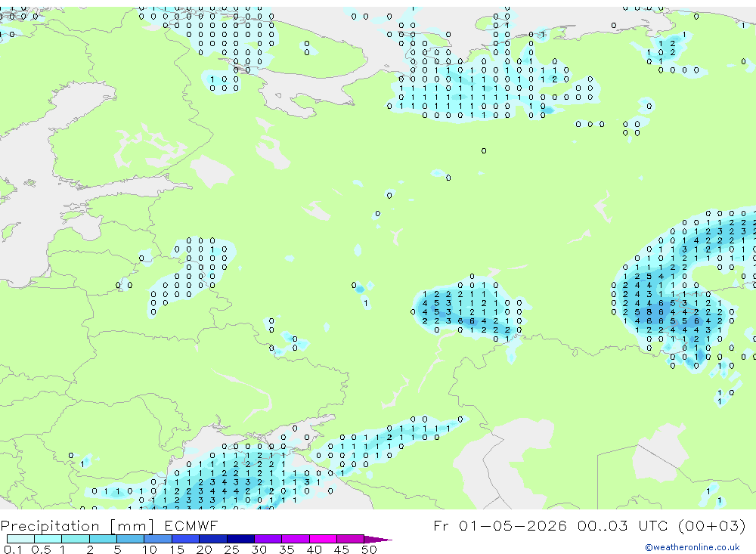756x554 pixels.
Task: Click the legend swatch for 0.1–0.5 mm
Action: click(20, 539)
